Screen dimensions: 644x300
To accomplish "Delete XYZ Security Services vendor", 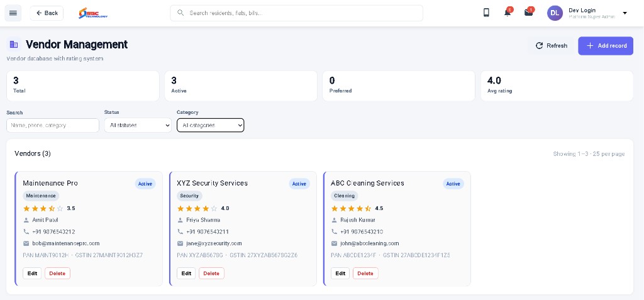I will point(211,274).
